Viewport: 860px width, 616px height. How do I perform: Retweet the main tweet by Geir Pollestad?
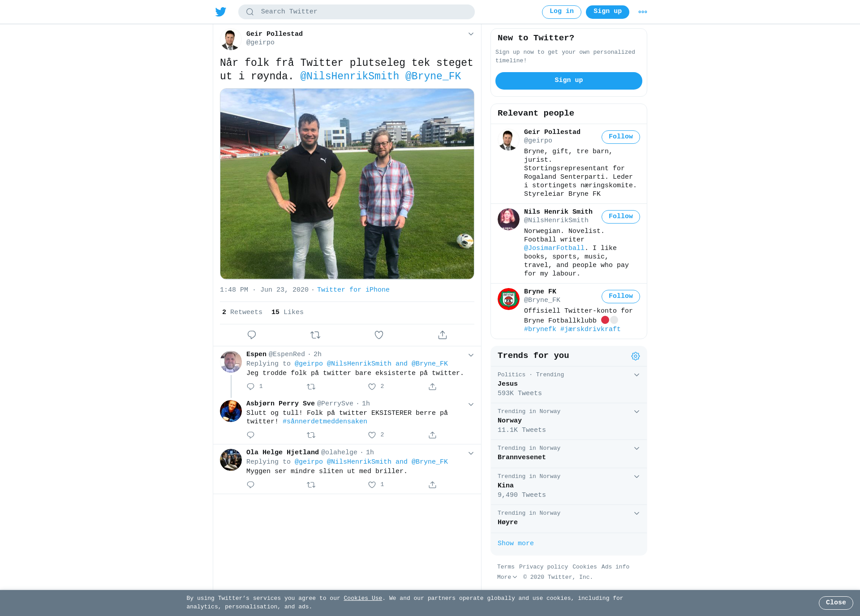pos(315,335)
